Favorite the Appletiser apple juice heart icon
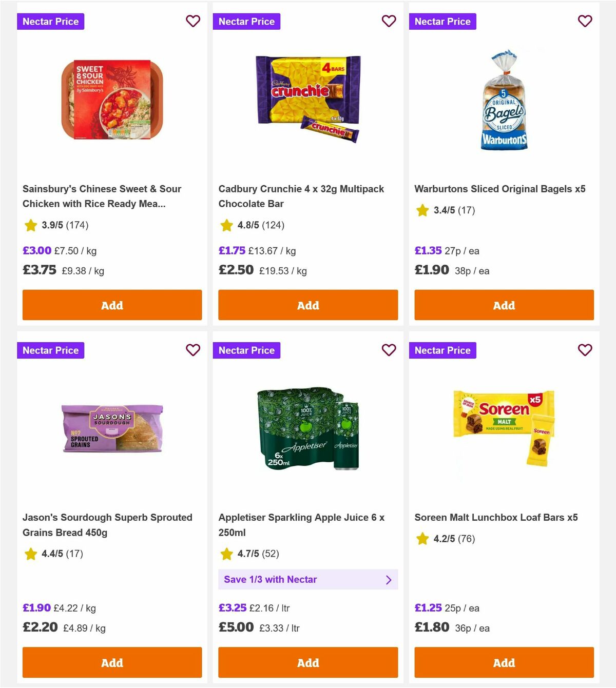Image resolution: width=616 pixels, height=688 pixels. click(389, 350)
